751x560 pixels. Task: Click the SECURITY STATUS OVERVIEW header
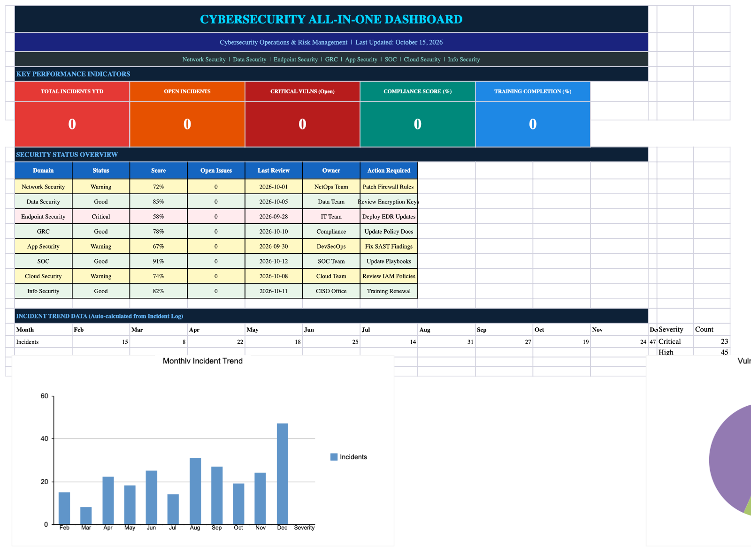[331, 155]
